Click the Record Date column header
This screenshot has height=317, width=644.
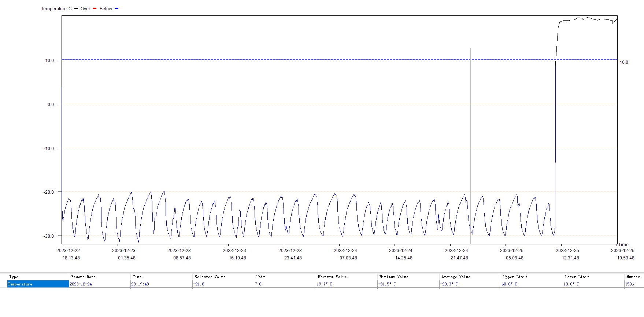[100, 277]
